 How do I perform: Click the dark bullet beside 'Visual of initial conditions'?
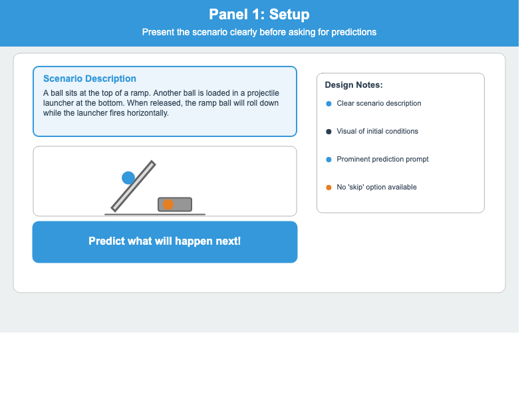click(329, 132)
